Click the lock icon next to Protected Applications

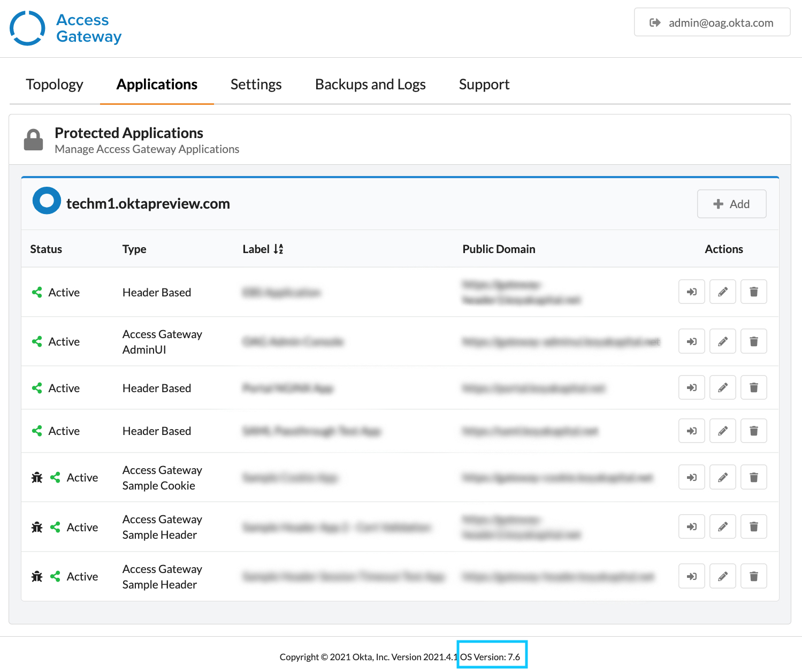pos(33,140)
